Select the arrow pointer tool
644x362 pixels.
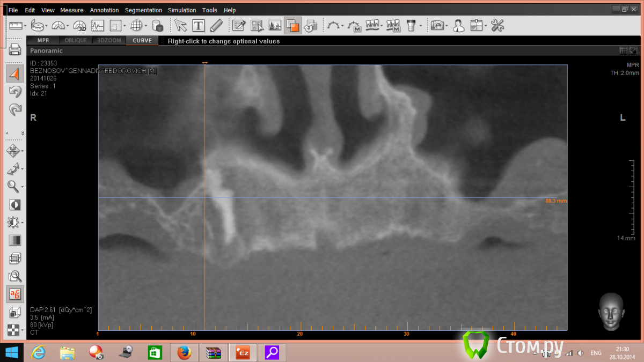click(180, 25)
